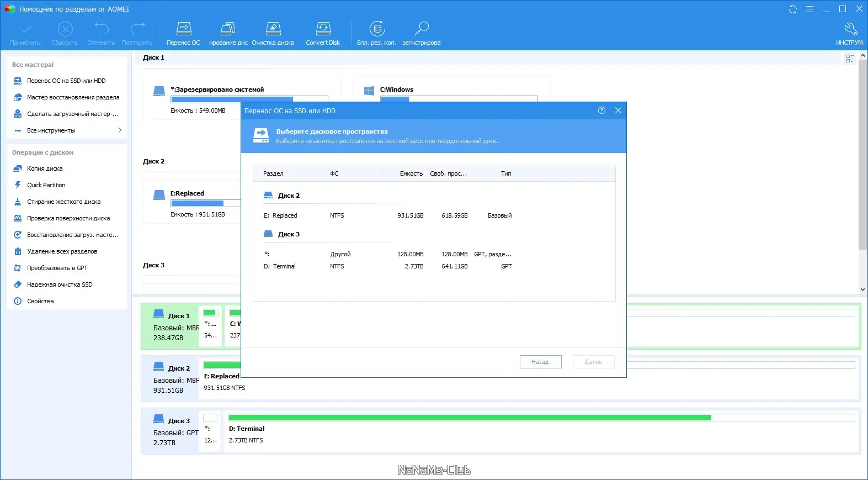The width and height of the screenshot is (868, 480).
Task: Open Мастер восстановления раздела
Action: [66, 97]
